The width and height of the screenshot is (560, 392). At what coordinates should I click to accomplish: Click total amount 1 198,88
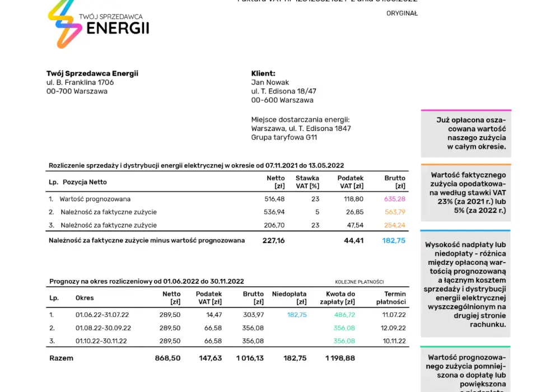(340, 358)
